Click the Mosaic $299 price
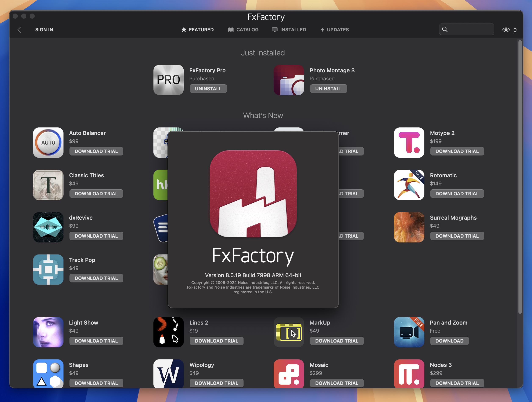 pyautogui.click(x=316, y=373)
